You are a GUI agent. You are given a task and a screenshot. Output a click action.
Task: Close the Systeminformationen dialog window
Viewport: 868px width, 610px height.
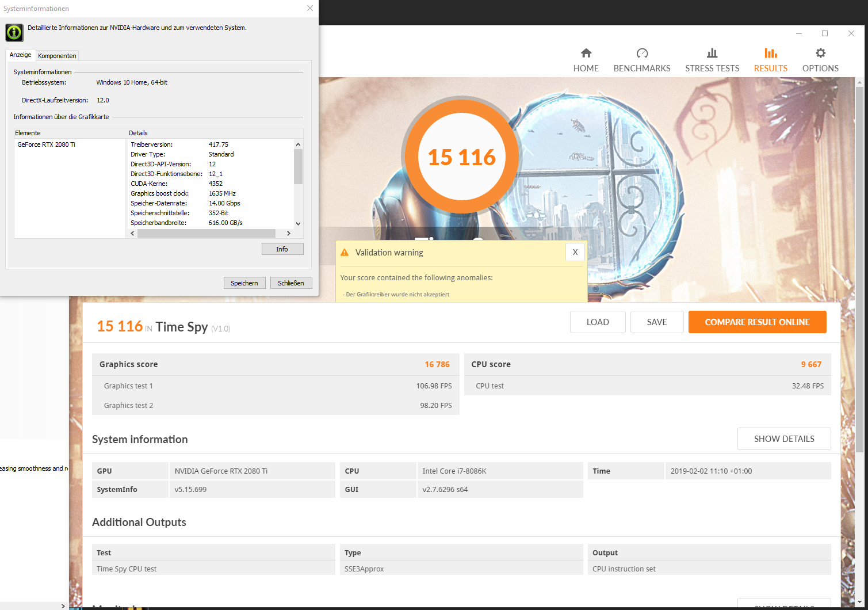310,9
